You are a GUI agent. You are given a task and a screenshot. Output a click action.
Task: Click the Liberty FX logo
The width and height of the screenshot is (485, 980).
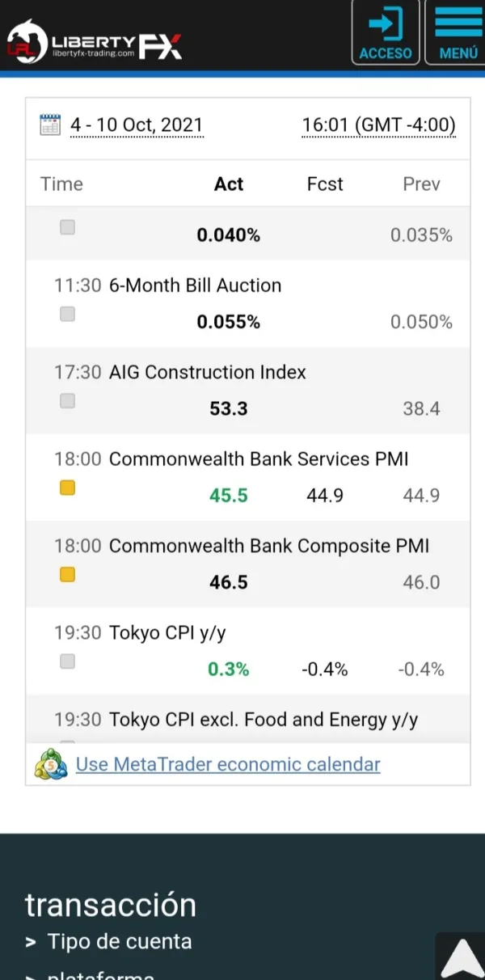coord(94,41)
